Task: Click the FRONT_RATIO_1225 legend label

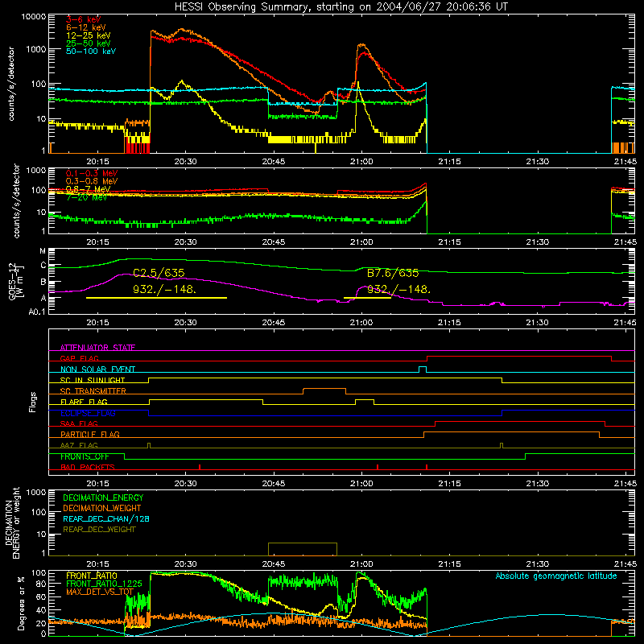Action: click(104, 584)
